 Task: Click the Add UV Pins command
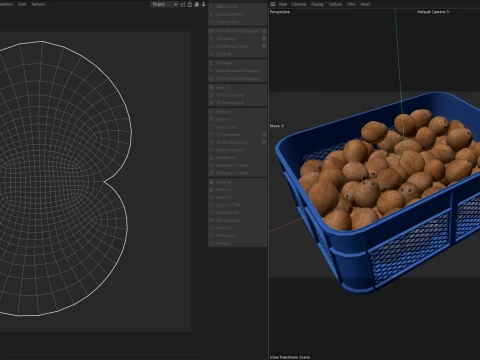[237, 7]
